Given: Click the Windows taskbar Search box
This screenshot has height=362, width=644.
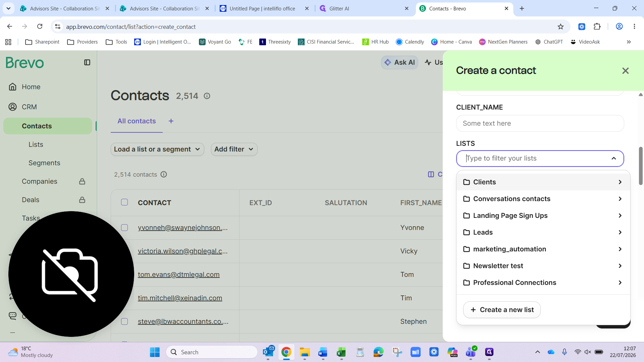Looking at the screenshot, I should (212, 352).
